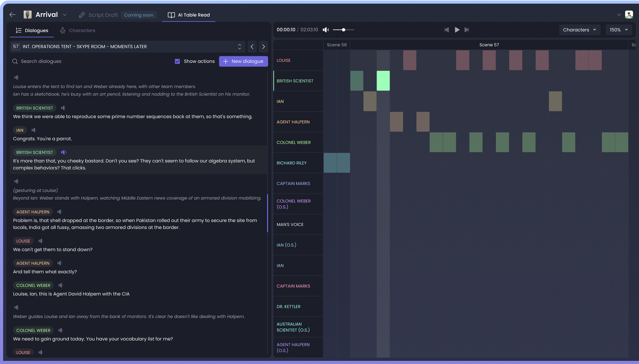Image resolution: width=639 pixels, height=364 pixels.
Task: Open the Characters view dropdown in player
Action: 579,30
